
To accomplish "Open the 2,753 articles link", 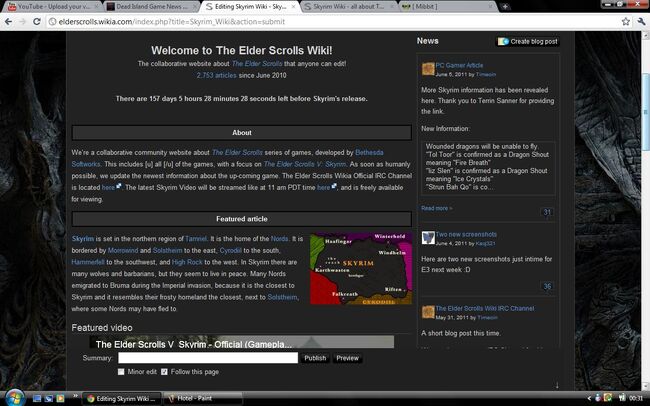I will point(216,75).
